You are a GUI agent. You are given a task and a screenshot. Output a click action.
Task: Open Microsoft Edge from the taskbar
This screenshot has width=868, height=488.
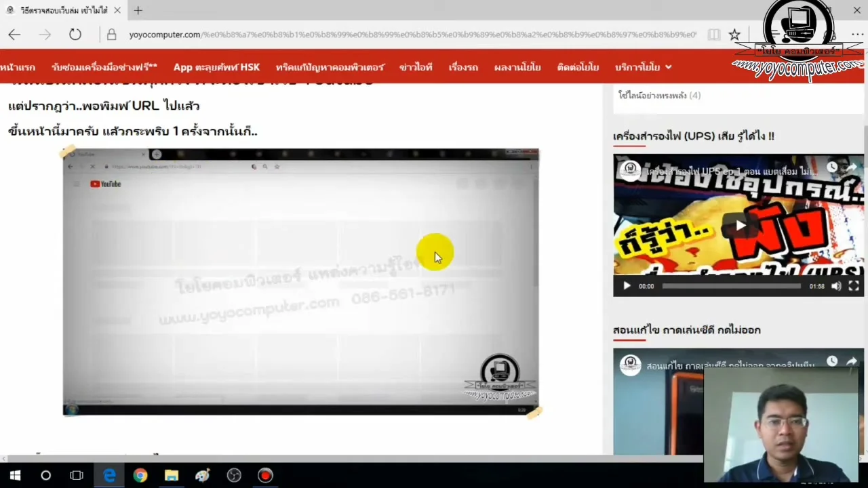(x=108, y=475)
